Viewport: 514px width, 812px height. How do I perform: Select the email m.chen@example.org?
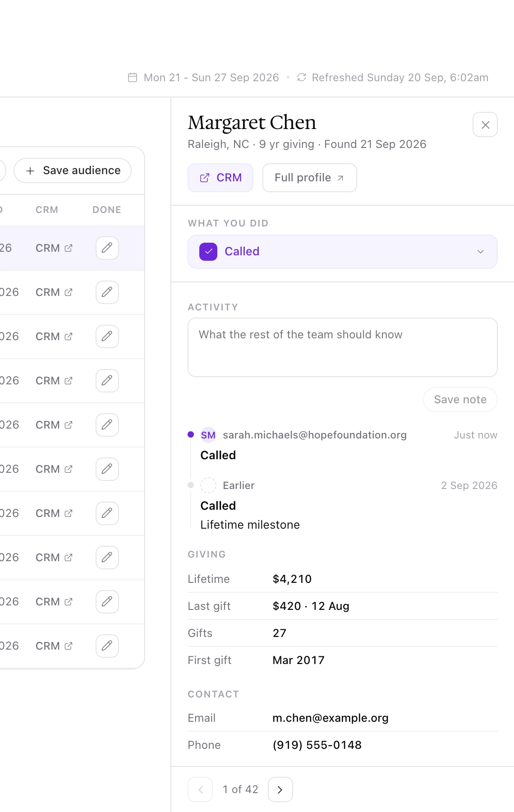(330, 718)
